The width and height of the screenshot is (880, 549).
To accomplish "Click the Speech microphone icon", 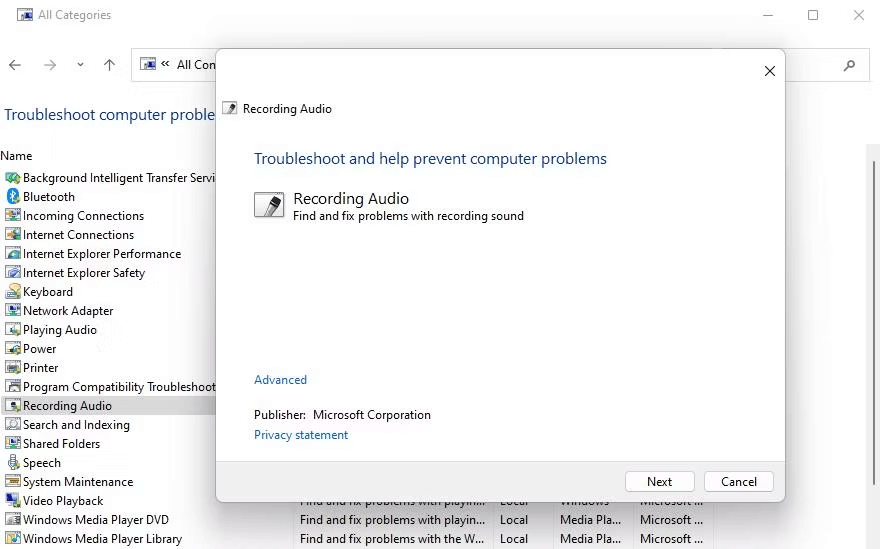I will click(13, 463).
